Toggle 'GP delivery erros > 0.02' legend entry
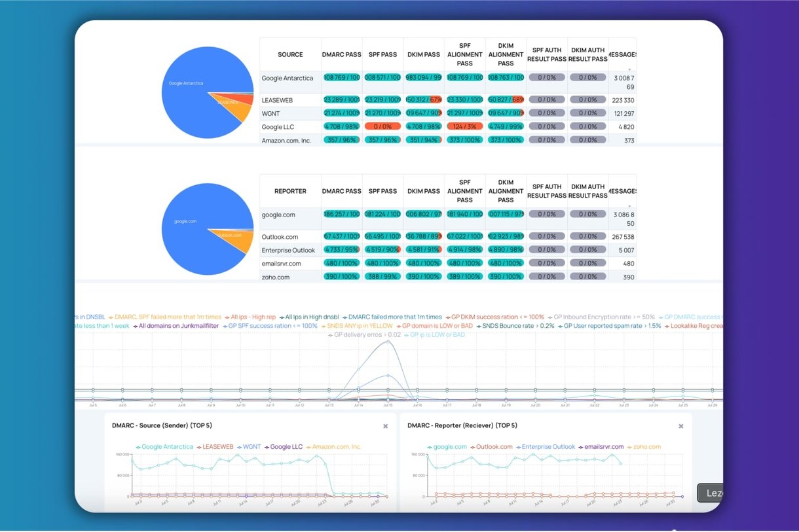This screenshot has width=799, height=532. coord(364,335)
